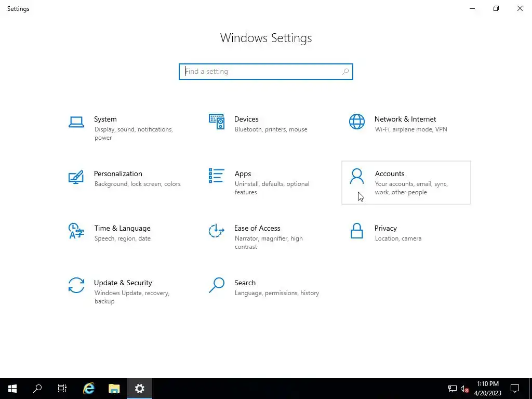Click 'Display, sound, notifications, power' text

(x=134, y=134)
